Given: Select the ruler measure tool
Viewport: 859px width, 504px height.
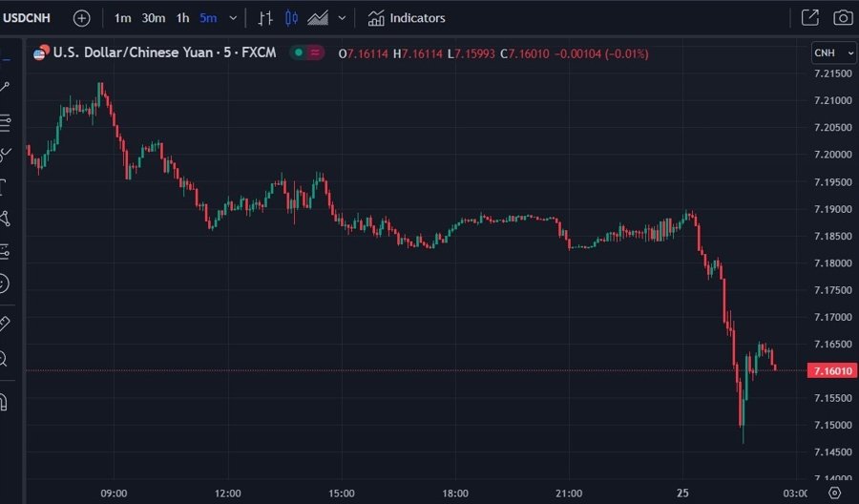Looking at the screenshot, I should click(5, 324).
